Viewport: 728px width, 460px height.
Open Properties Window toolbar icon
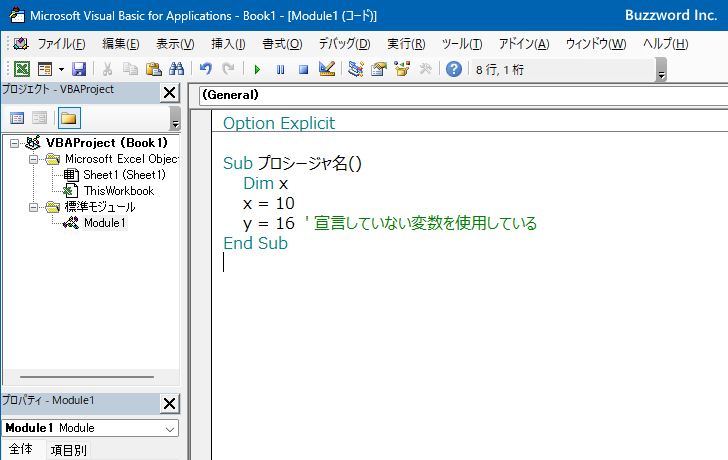pos(379,69)
